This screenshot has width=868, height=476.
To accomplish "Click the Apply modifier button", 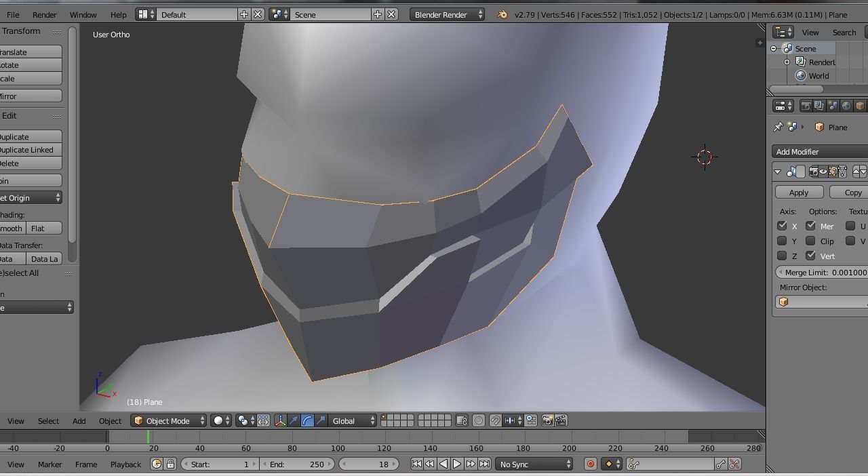I will (799, 193).
